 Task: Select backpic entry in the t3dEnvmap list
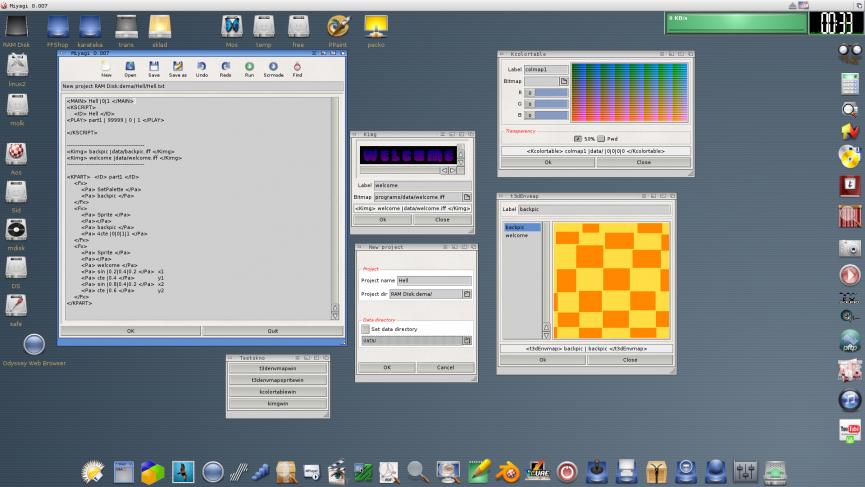tap(515, 227)
